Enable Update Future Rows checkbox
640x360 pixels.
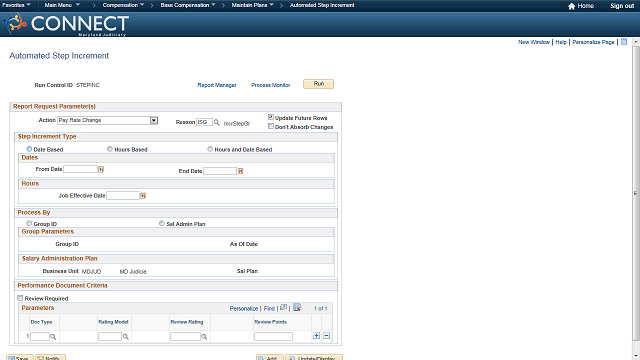(271, 117)
